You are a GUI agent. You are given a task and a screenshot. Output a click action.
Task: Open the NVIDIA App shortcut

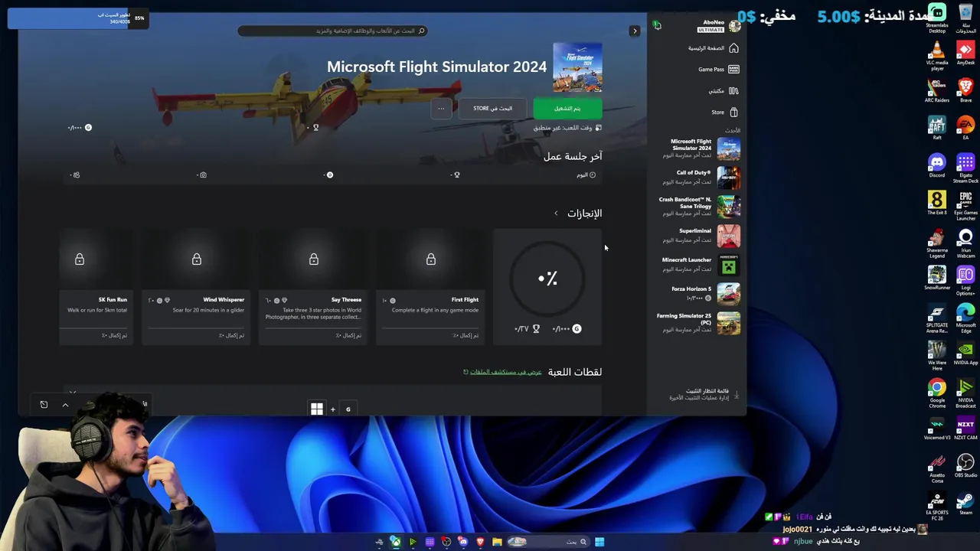point(965,353)
